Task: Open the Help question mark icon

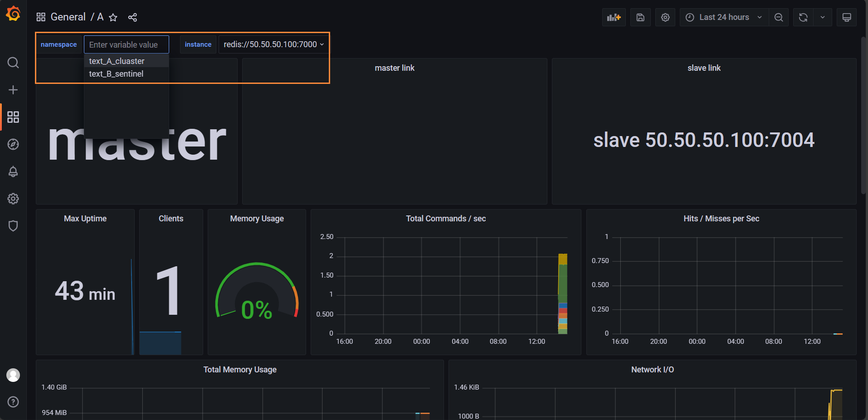Action: tap(13, 402)
